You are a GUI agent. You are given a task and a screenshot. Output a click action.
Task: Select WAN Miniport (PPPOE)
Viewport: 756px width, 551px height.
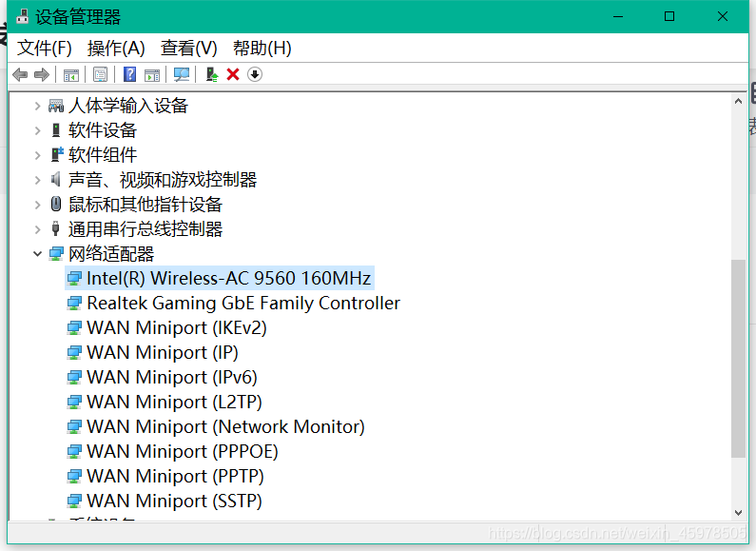coord(183,452)
